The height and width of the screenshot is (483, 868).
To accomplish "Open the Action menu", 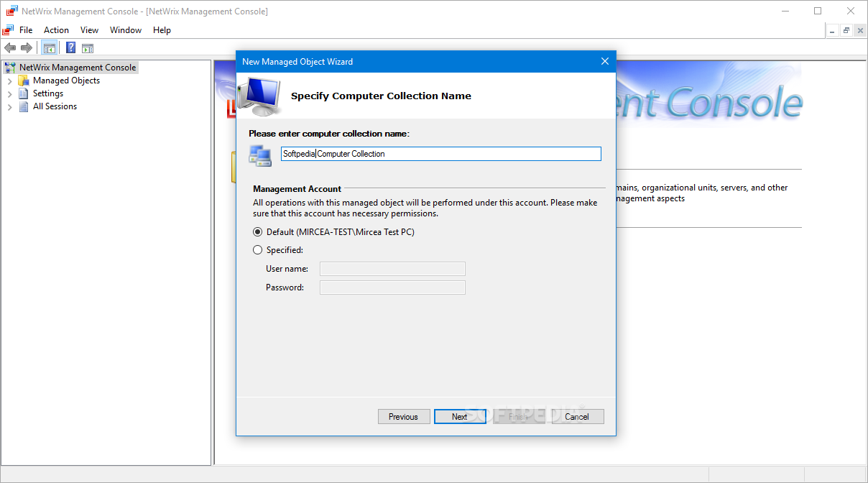I will 56,30.
